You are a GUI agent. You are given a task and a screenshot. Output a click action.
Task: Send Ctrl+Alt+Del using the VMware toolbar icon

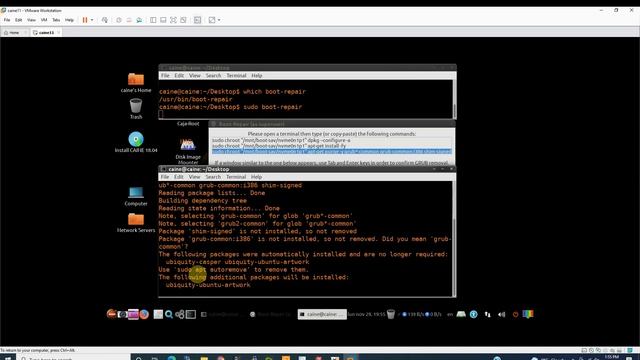[x=105, y=20]
